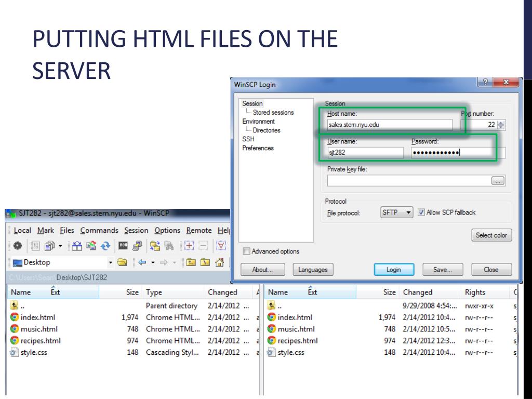
Task: Click the login dialog help question-mark button
Action: [485, 82]
